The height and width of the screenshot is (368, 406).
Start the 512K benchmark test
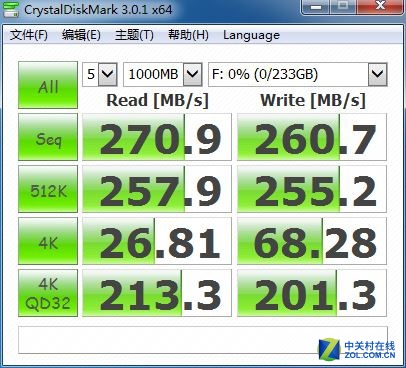pyautogui.click(x=48, y=189)
